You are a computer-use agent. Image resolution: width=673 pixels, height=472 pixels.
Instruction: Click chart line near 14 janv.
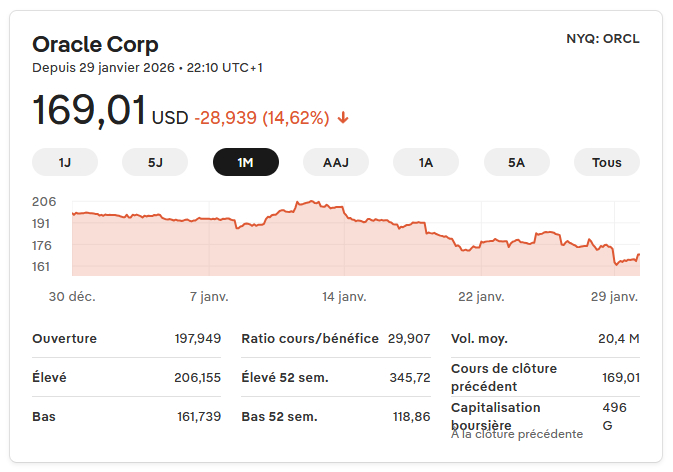344,211
